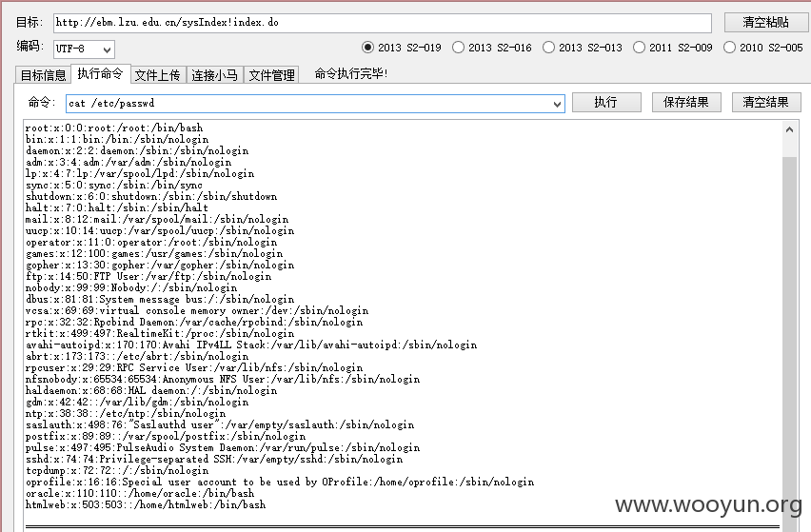Viewport: 811px width, 532px height.
Task: Click the htmlweb:x:503:503 output line
Action: [146, 504]
